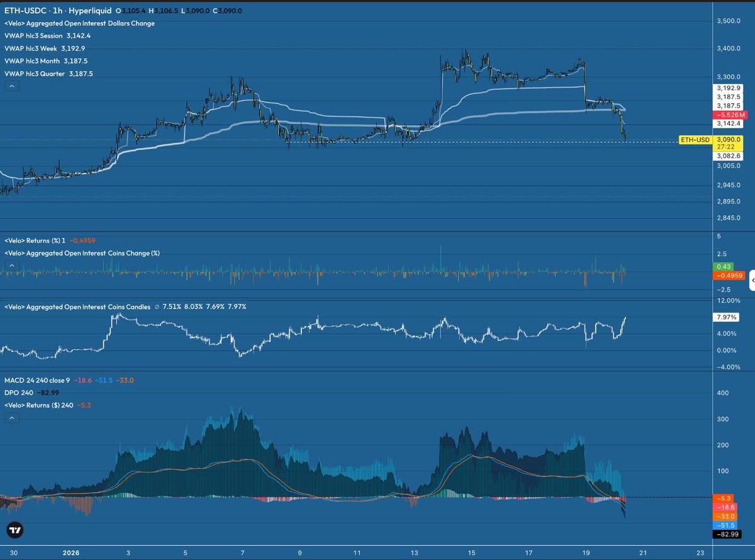755x560 pixels.
Task: Select the VWAP hlc3 Session legend
Action: [x=48, y=36]
